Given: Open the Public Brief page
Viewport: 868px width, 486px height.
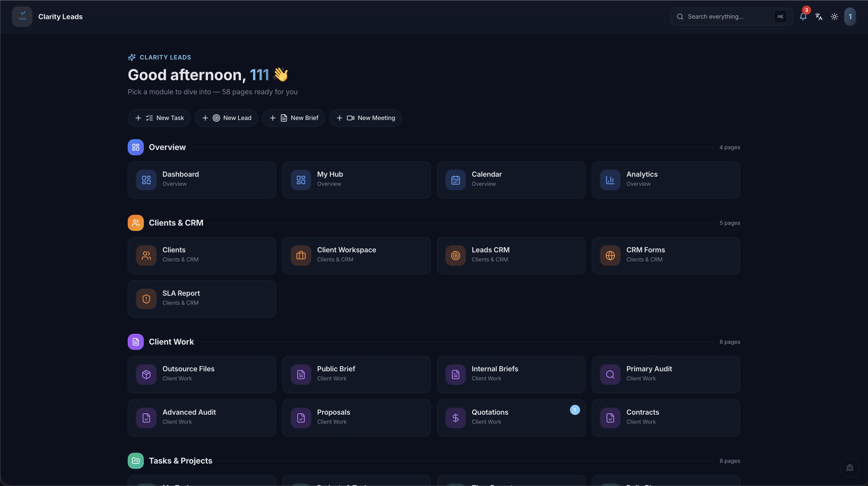Looking at the screenshot, I should tap(356, 374).
